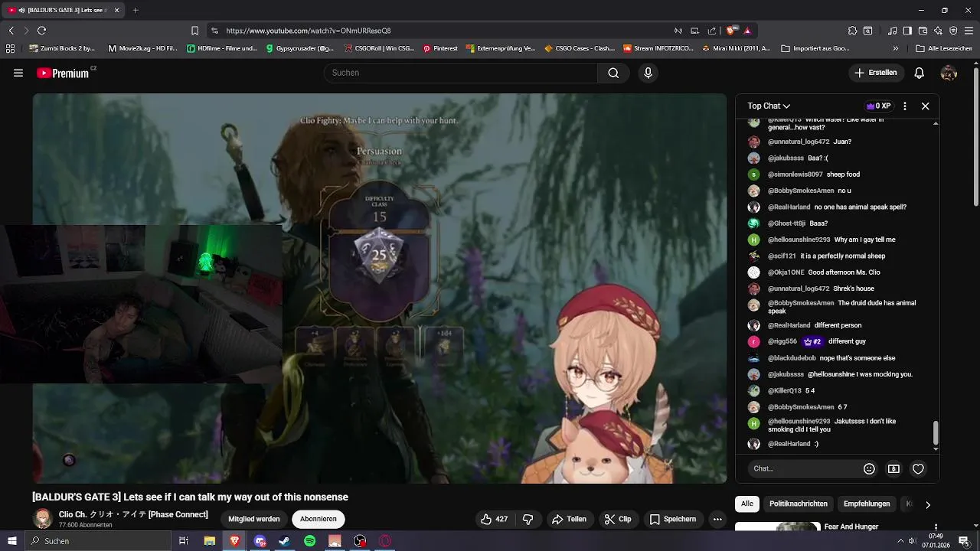980x551 pixels.
Task: Open Brave Wallet icon
Action: coord(923,31)
